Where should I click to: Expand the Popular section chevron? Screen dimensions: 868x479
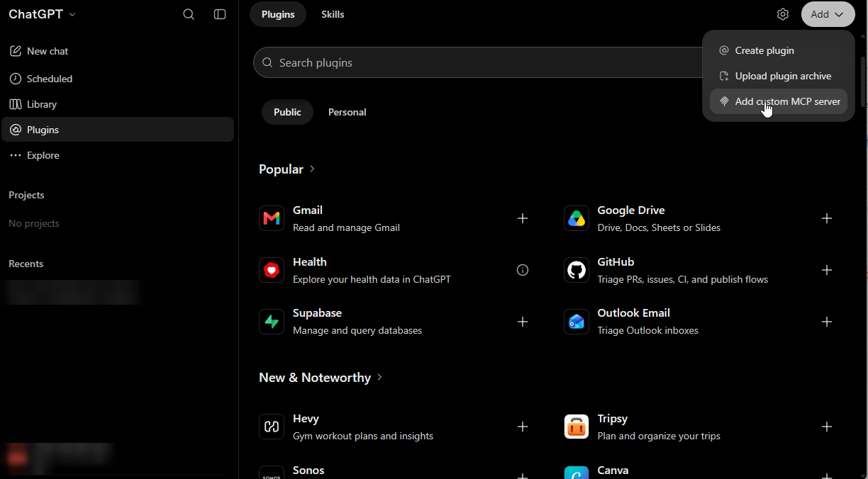pyautogui.click(x=313, y=169)
